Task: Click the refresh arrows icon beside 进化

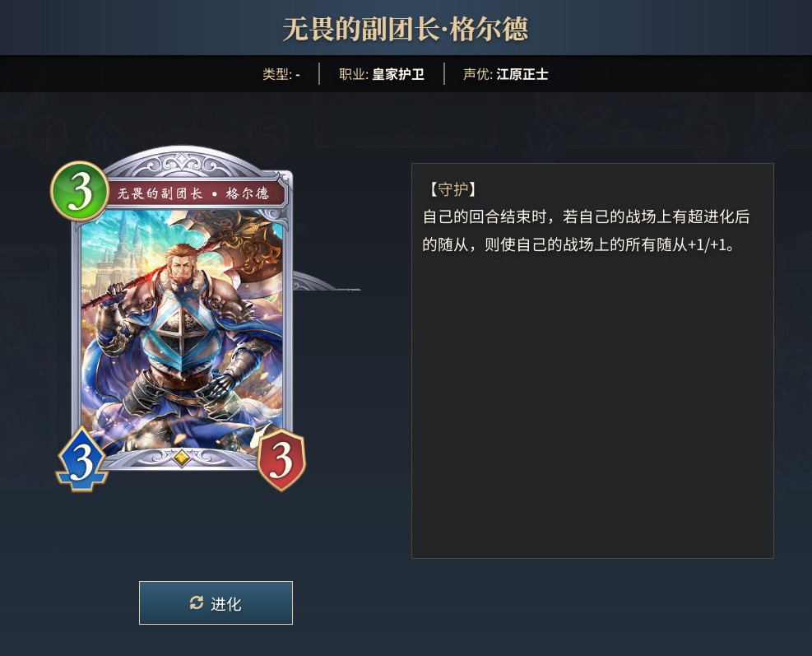Action: pyautogui.click(x=197, y=602)
